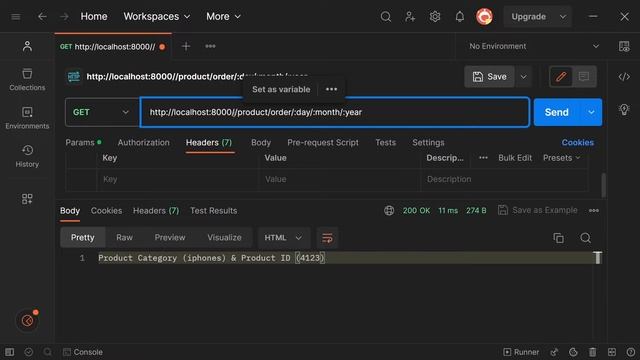The width and height of the screenshot is (640, 360).
Task: Open the Test Results tab
Action: pyautogui.click(x=213, y=211)
